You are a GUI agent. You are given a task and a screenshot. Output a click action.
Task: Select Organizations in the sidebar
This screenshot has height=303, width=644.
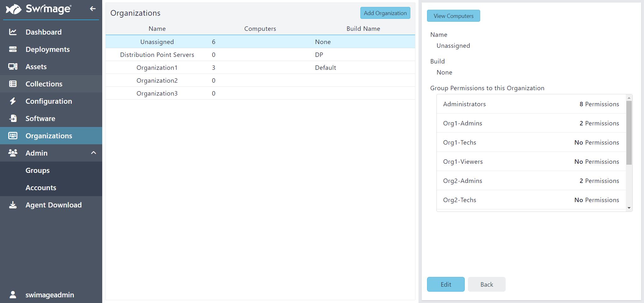[51, 135]
